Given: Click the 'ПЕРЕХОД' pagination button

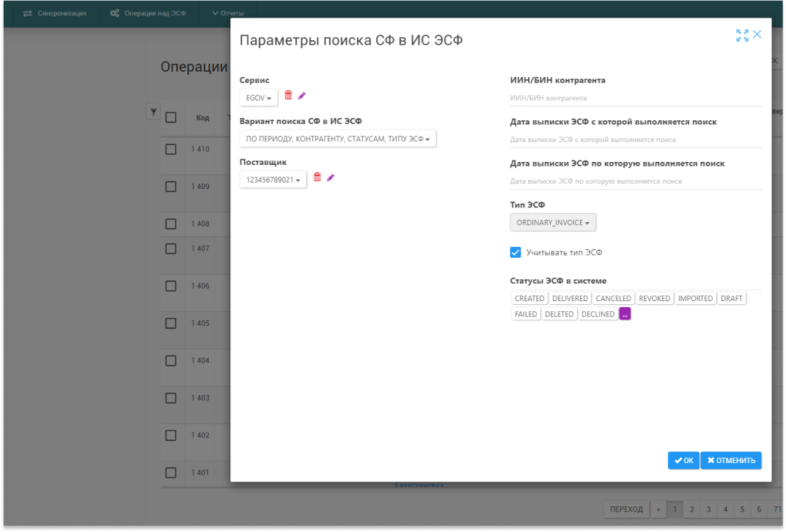Looking at the screenshot, I should point(627,509).
